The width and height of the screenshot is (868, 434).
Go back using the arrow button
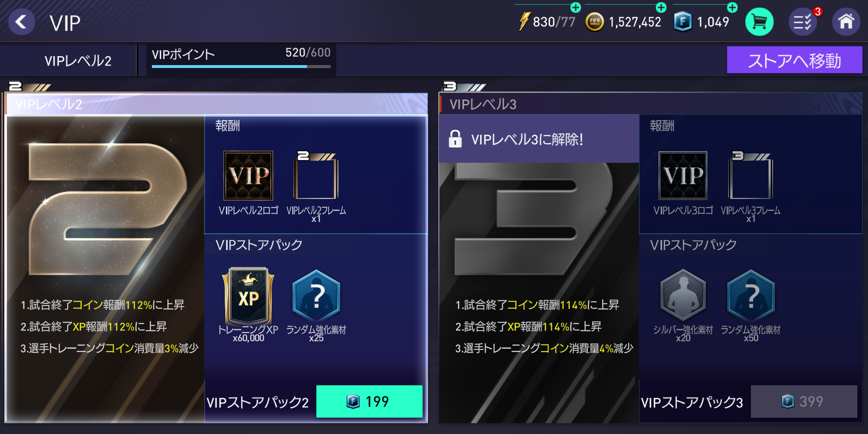[21, 22]
